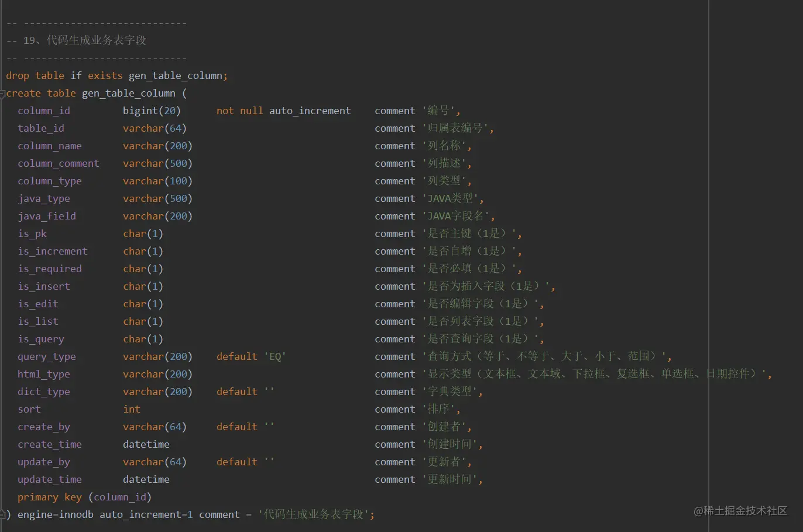Click the 'int' type of sort
This screenshot has width=803, height=532.
click(132, 410)
